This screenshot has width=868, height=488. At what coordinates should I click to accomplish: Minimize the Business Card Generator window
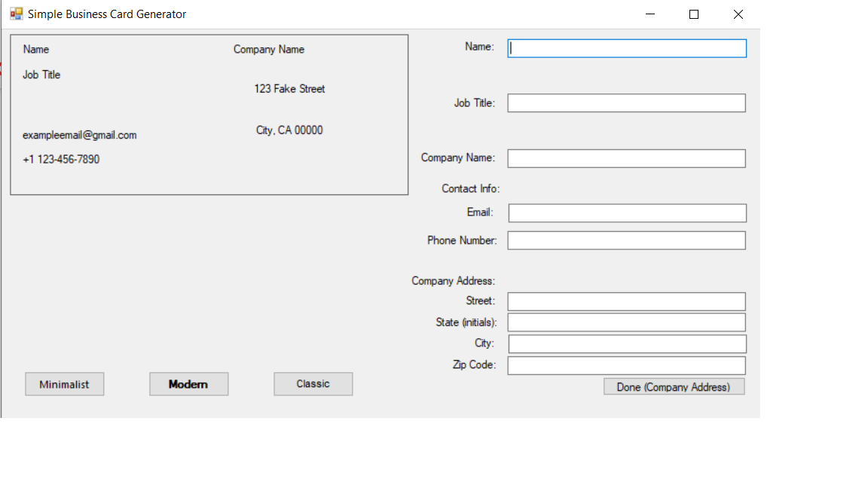click(x=650, y=14)
